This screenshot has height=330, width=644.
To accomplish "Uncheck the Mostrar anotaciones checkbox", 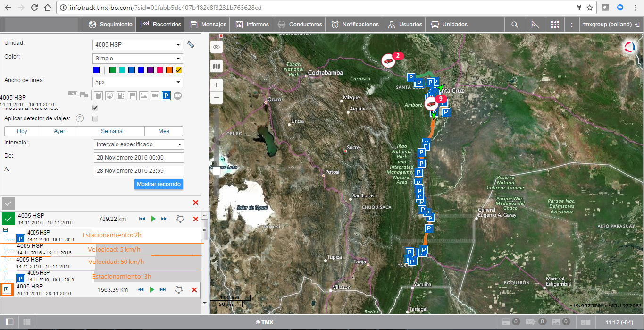I will pyautogui.click(x=95, y=108).
